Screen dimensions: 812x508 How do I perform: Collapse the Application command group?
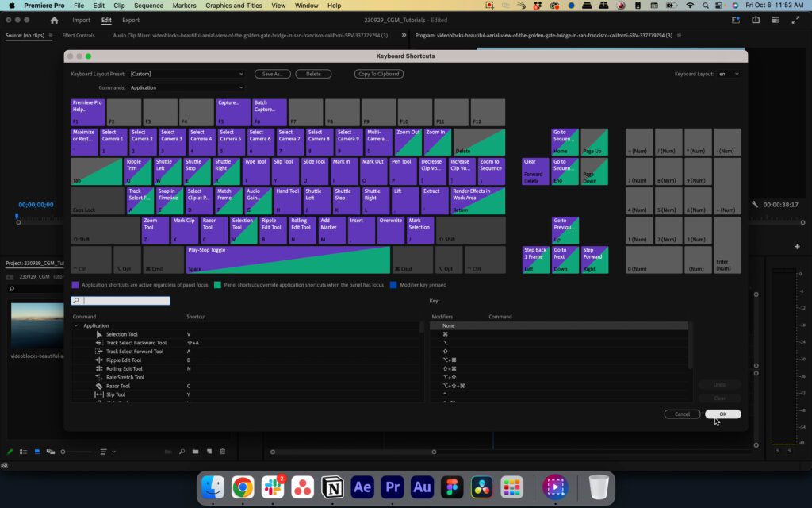76,325
